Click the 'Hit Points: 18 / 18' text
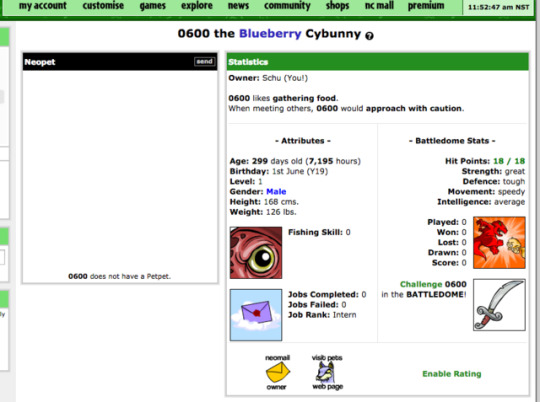Viewport: 540px width, 402px height. pos(485,161)
